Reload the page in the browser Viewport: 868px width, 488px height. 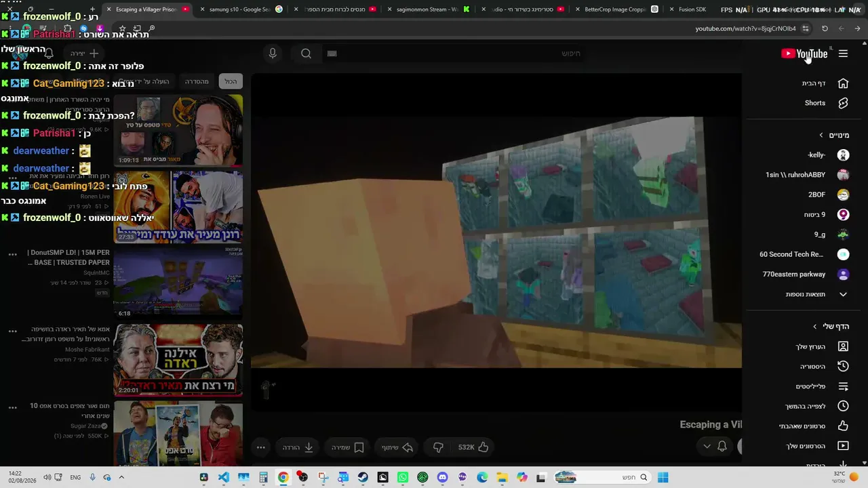[825, 28]
